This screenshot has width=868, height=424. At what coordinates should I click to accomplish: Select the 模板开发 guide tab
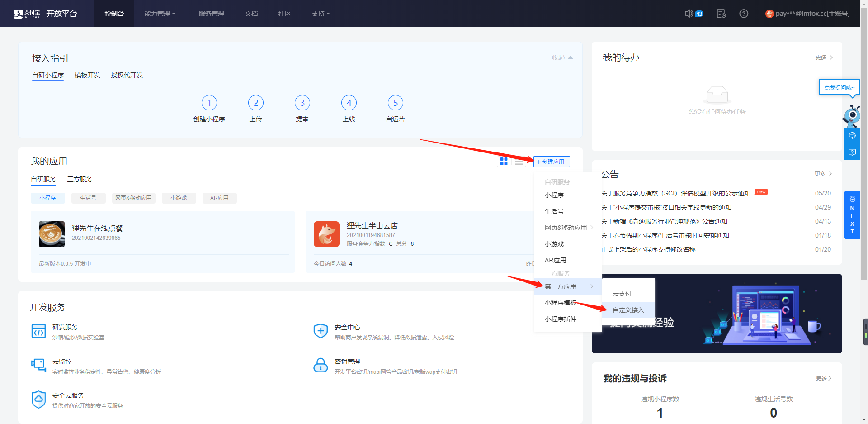tap(87, 75)
